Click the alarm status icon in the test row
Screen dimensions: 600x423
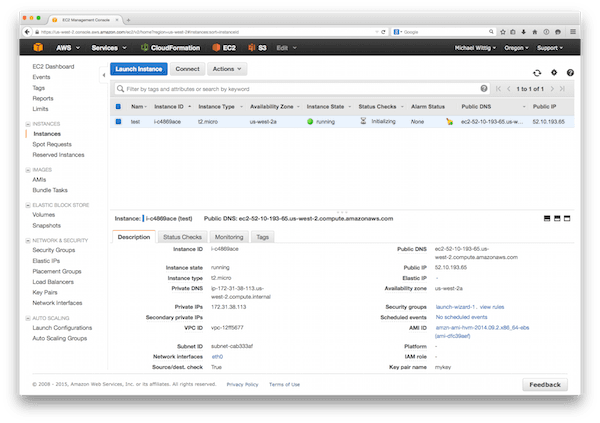(450, 121)
